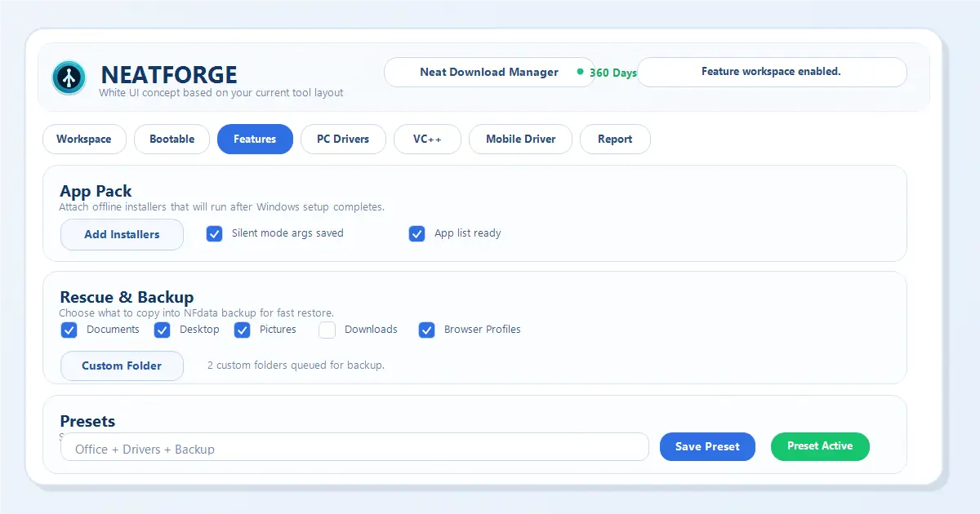Screen dimensions: 980x514
Task: Switch to Mobile Driver tab
Action: [x=521, y=140]
